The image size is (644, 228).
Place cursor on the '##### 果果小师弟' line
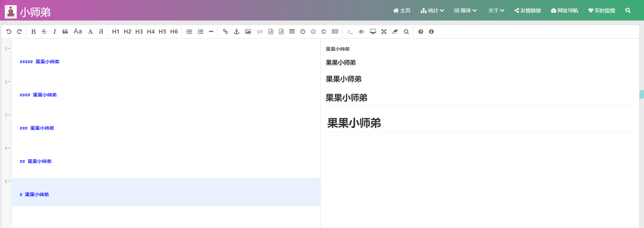tap(40, 62)
